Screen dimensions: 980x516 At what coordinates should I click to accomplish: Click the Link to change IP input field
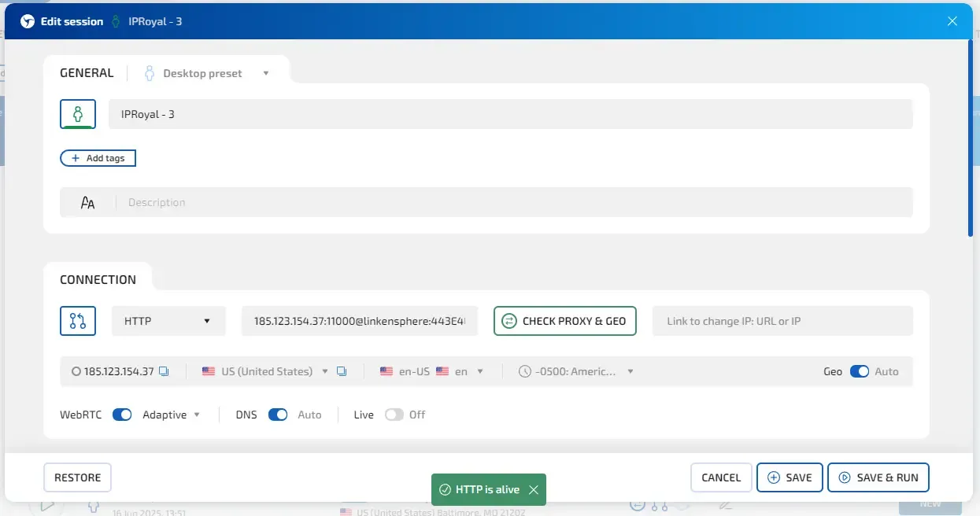(782, 320)
